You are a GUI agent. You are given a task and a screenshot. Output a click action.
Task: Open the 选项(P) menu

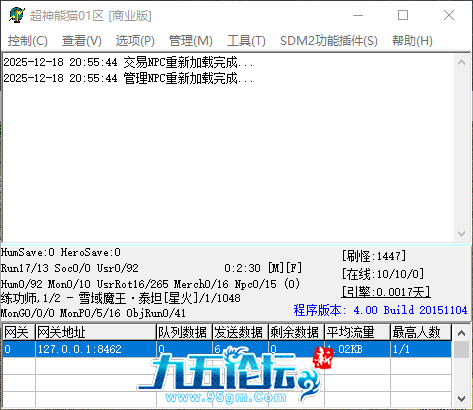coord(135,41)
